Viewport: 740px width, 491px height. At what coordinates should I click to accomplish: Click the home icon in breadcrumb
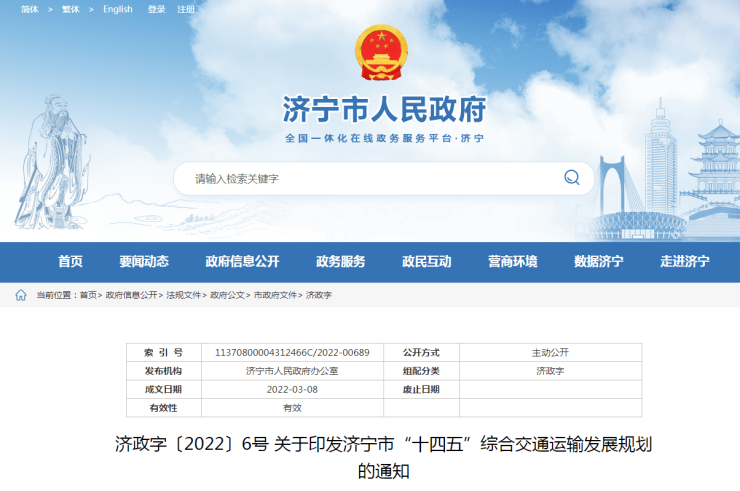(x=21, y=295)
